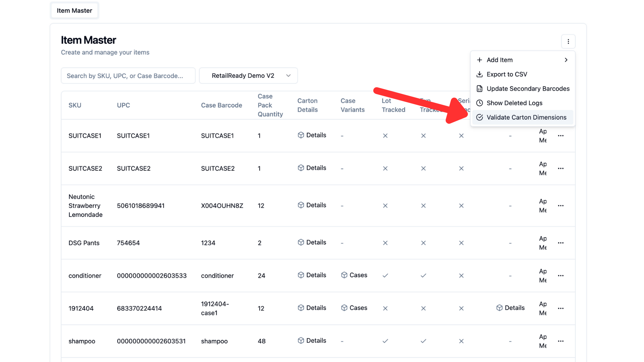Click UPC value 000000000002603531
This screenshot has height=362, width=644.
pos(151,341)
